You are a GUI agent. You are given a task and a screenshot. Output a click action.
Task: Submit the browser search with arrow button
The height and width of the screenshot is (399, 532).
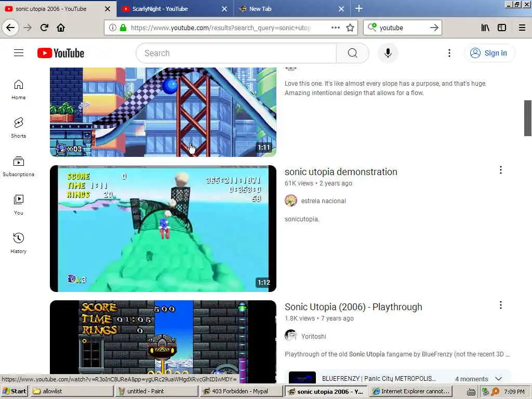434,28
